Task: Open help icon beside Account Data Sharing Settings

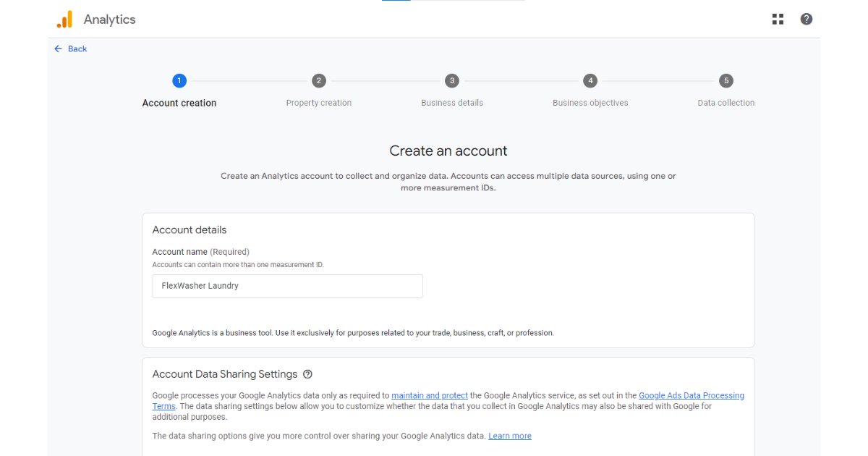Action: pyautogui.click(x=307, y=374)
